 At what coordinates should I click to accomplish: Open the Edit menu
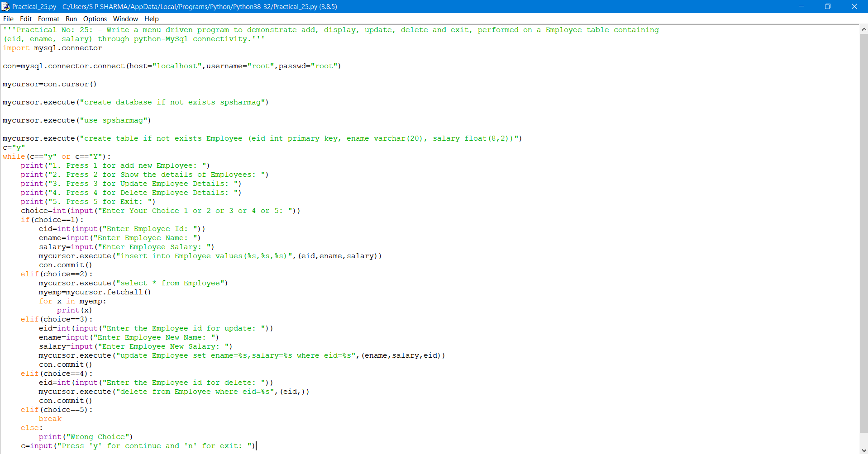coord(25,19)
